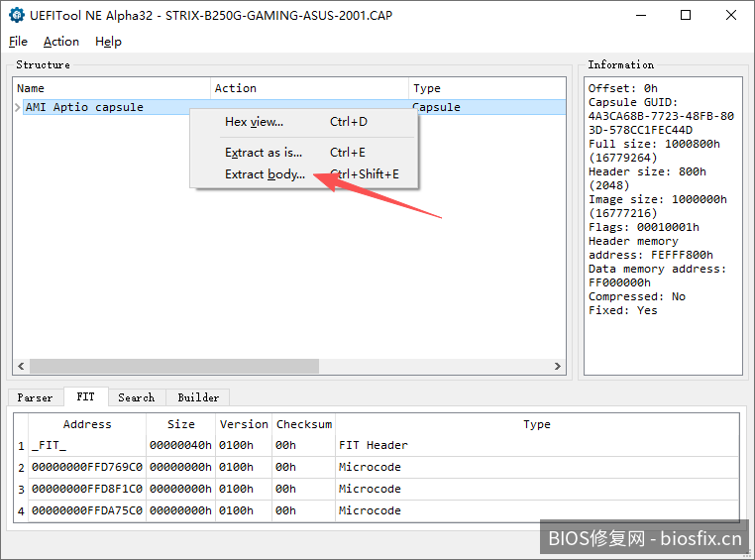Click the Address column header in FIT table
755x560 pixels.
click(x=87, y=424)
